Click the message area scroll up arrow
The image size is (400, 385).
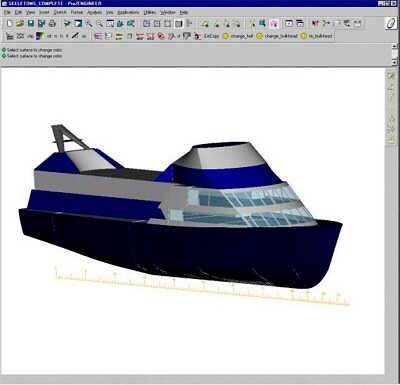(x=394, y=47)
